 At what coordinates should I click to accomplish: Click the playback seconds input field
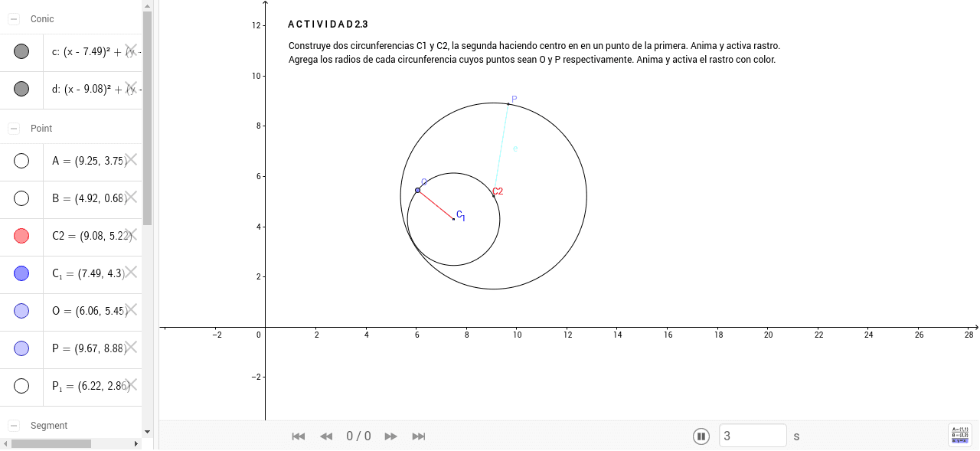[x=753, y=436]
